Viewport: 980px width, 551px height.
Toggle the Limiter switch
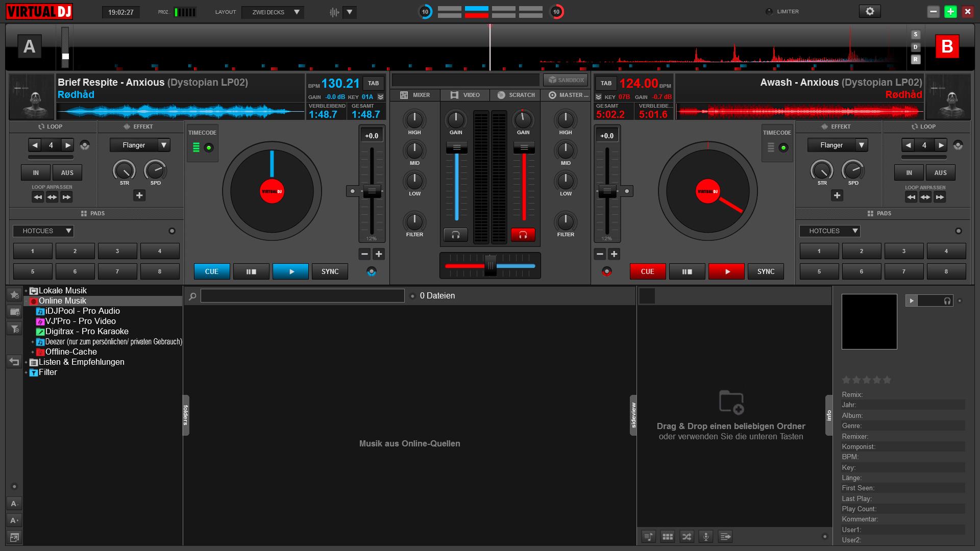[769, 11]
